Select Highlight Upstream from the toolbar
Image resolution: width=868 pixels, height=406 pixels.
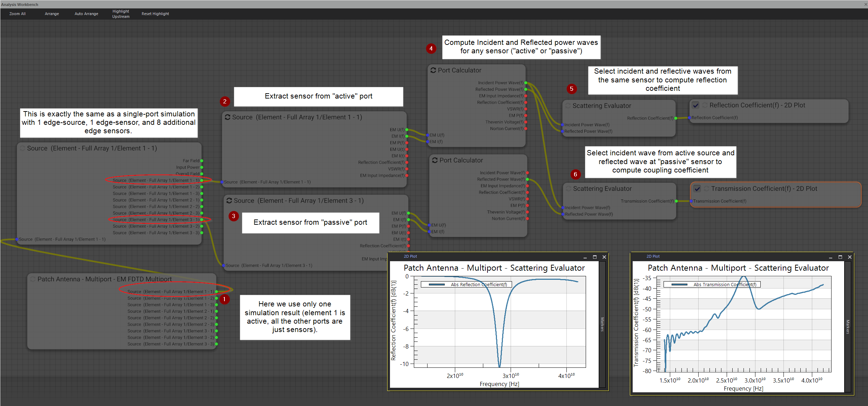tap(120, 14)
